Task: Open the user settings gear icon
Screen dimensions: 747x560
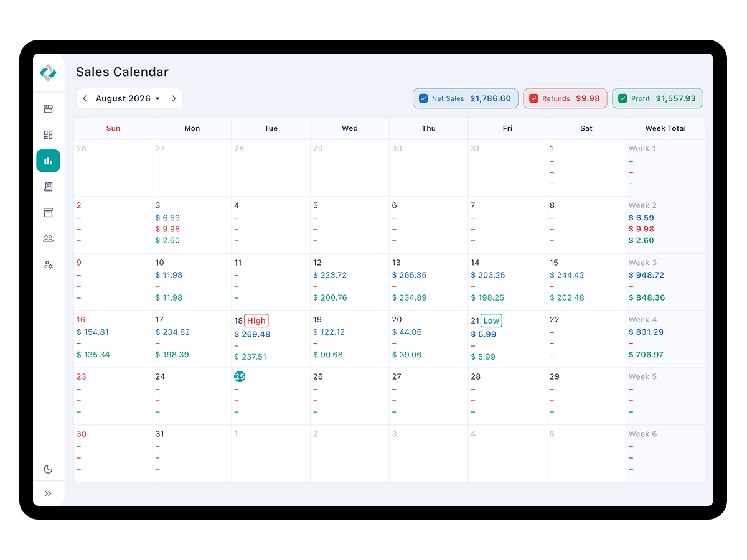Action: click(x=48, y=264)
